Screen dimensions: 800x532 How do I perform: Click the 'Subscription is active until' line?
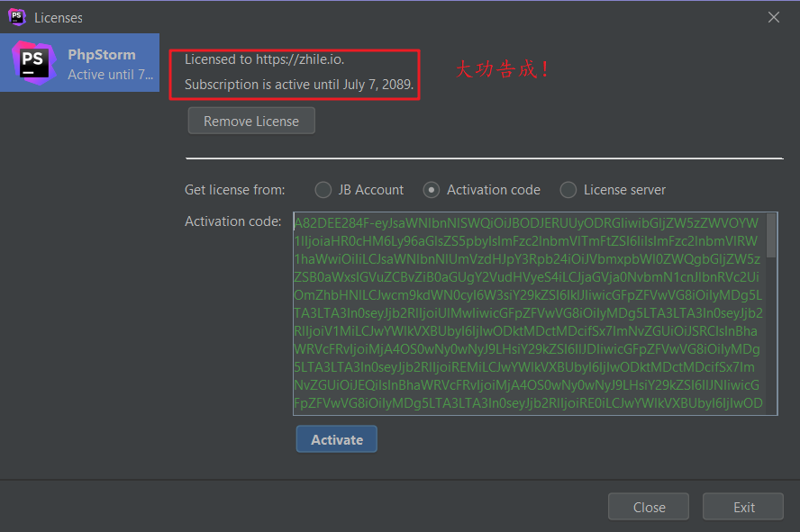click(x=299, y=85)
